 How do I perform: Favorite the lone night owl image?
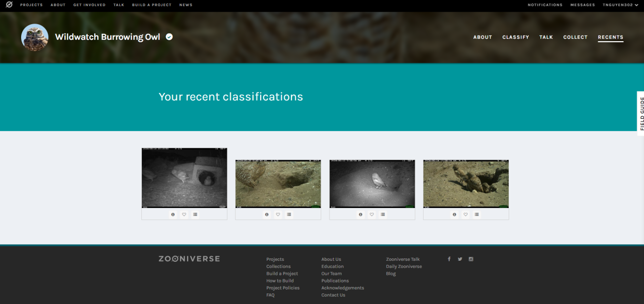pos(372,214)
